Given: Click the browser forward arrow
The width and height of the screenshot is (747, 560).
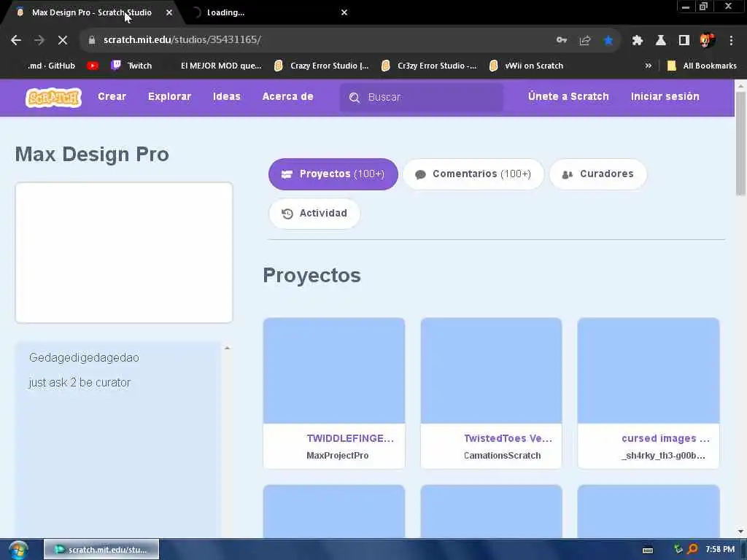Looking at the screenshot, I should (x=39, y=40).
